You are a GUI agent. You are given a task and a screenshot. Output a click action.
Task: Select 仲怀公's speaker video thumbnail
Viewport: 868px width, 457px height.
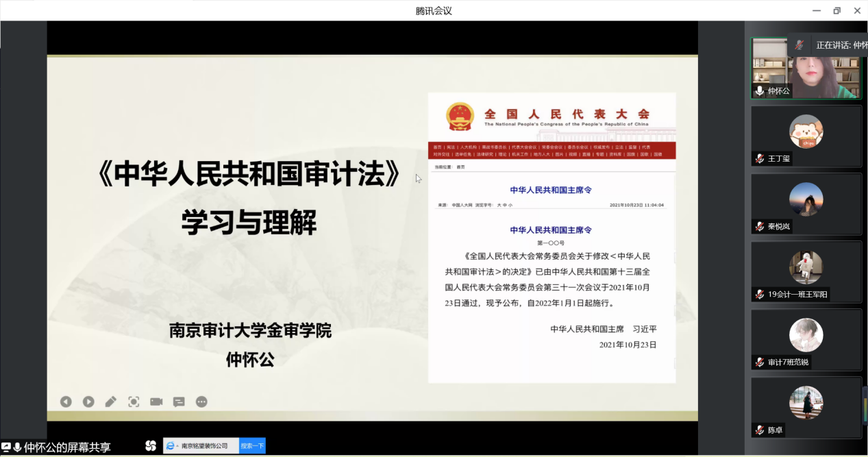806,68
